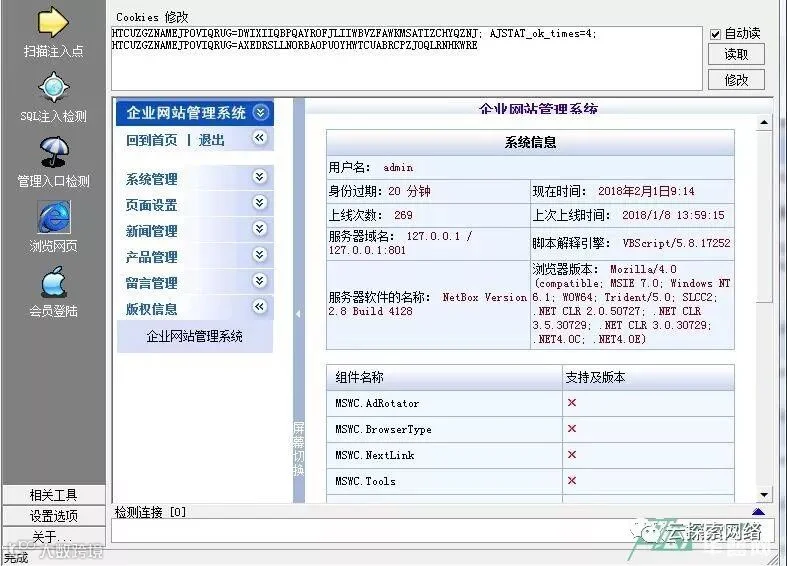Screen dimensions: 787x566
Task: Click inside the Cookies text field
Action: pos(407,58)
